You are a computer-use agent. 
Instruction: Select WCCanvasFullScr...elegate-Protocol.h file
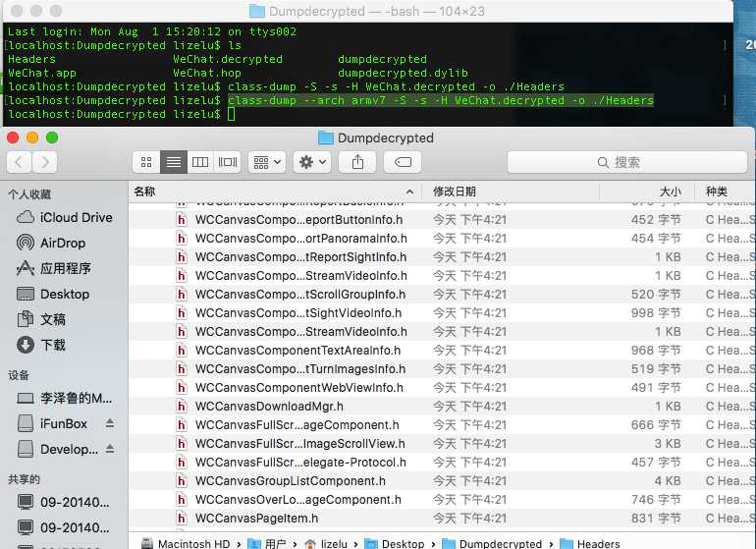pyautogui.click(x=442, y=463)
